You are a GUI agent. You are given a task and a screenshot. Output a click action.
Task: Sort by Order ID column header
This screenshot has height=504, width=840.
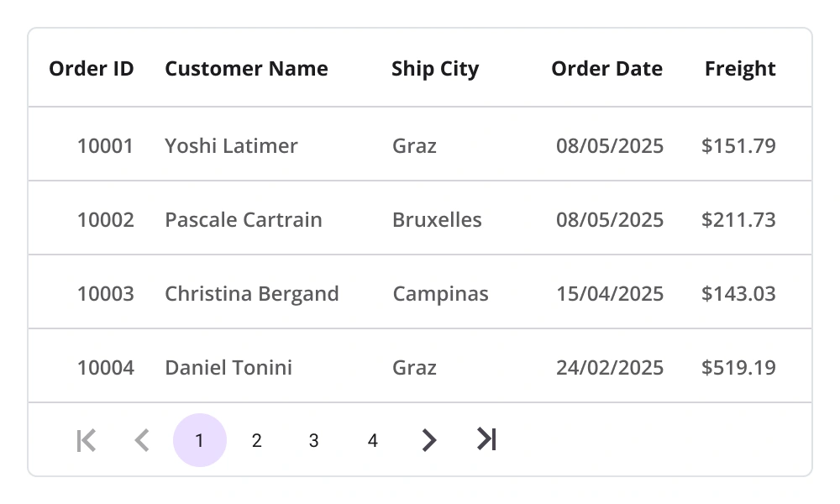click(x=92, y=69)
